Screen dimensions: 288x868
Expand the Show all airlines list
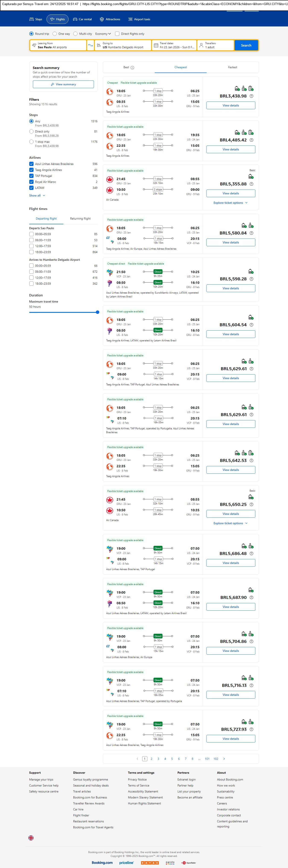coord(37,195)
